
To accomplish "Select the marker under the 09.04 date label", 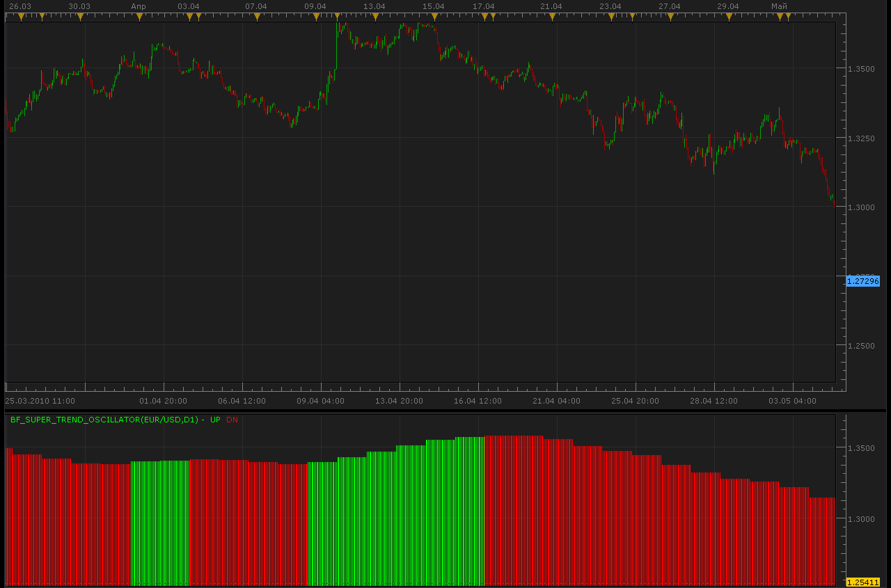I will tap(316, 17).
